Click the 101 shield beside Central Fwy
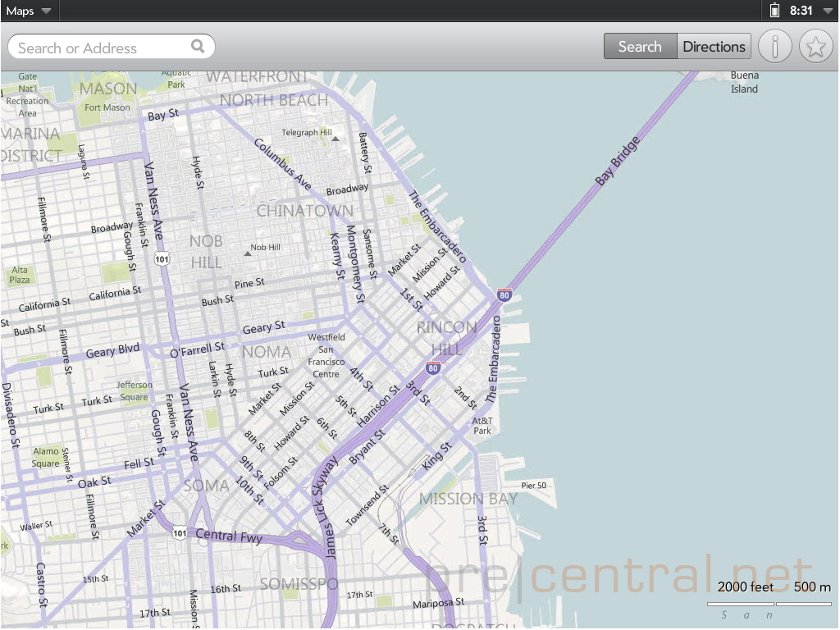840x630 pixels. pos(180,533)
